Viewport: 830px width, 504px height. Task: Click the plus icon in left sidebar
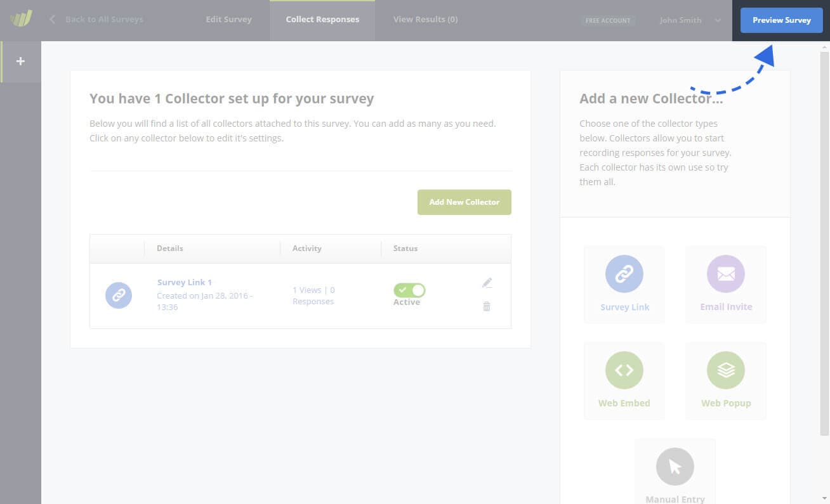tap(20, 61)
